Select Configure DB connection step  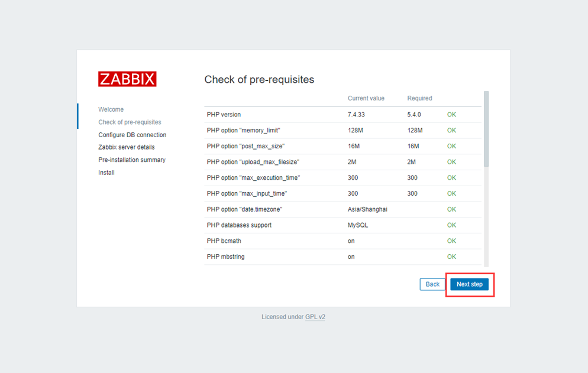click(133, 135)
